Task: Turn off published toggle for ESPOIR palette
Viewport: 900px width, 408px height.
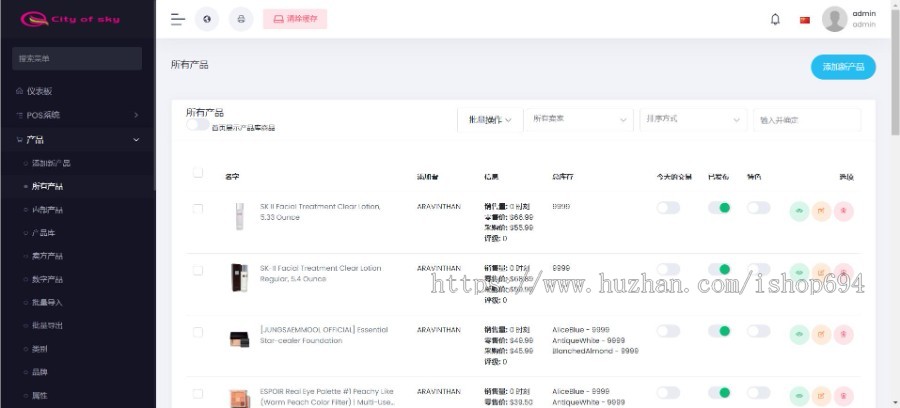Action: tap(719, 393)
